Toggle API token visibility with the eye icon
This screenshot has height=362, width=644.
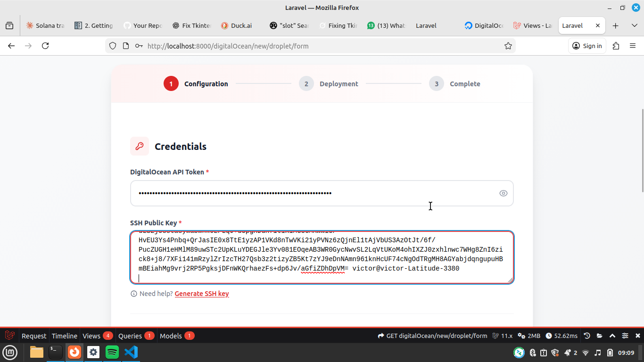click(x=503, y=193)
